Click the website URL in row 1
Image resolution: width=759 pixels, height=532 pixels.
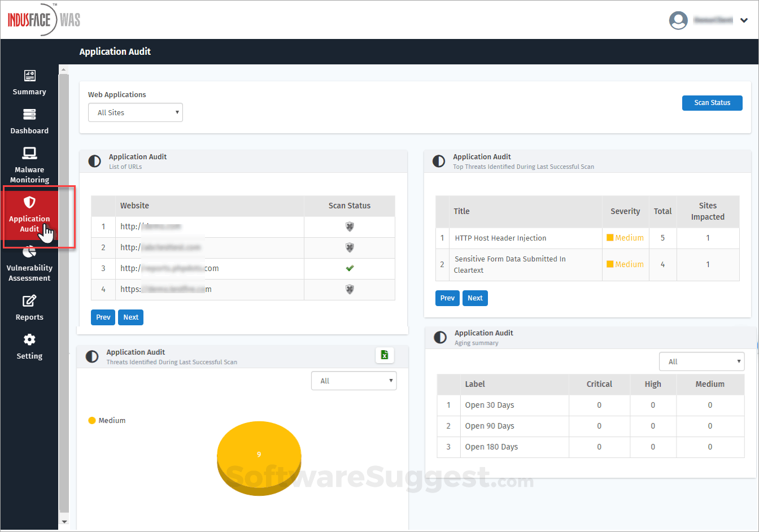pyautogui.click(x=151, y=226)
